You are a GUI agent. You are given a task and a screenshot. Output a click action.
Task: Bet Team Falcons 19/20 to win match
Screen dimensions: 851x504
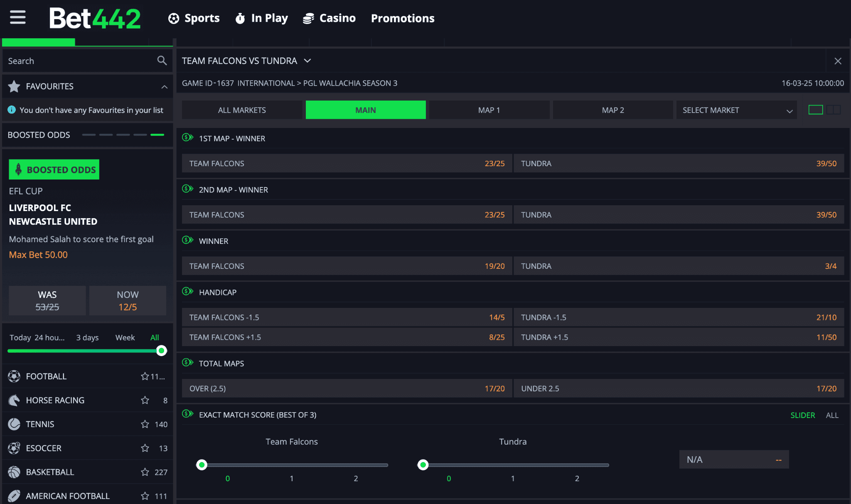coord(347,266)
